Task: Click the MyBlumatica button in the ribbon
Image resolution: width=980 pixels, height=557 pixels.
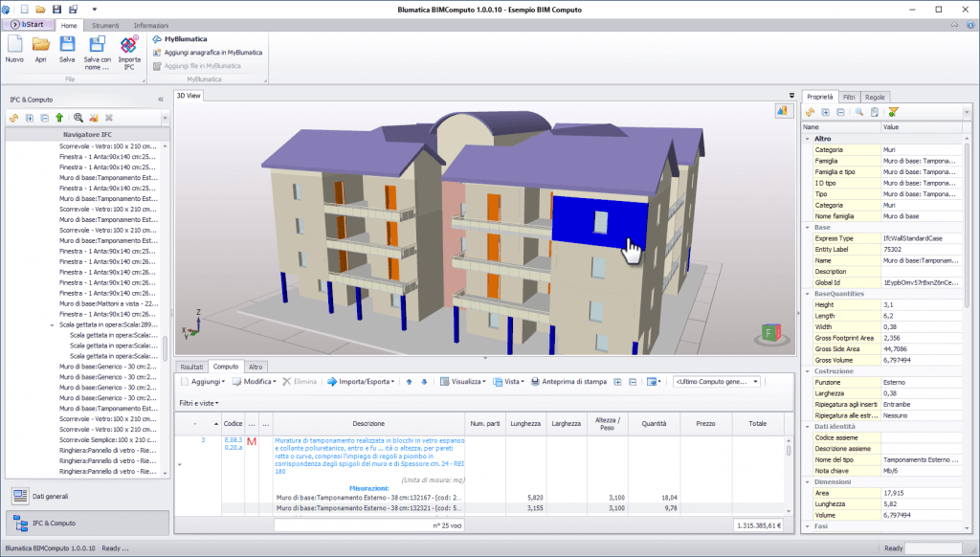Action: coord(180,38)
